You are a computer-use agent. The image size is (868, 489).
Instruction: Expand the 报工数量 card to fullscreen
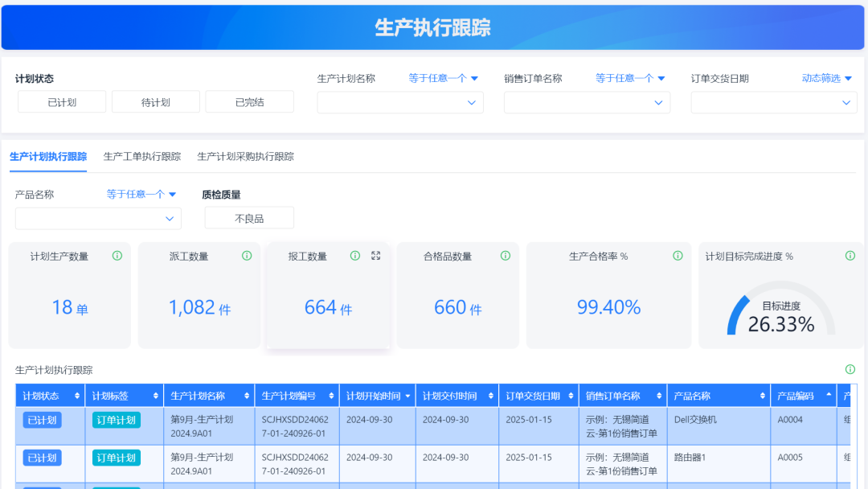pyautogui.click(x=375, y=256)
